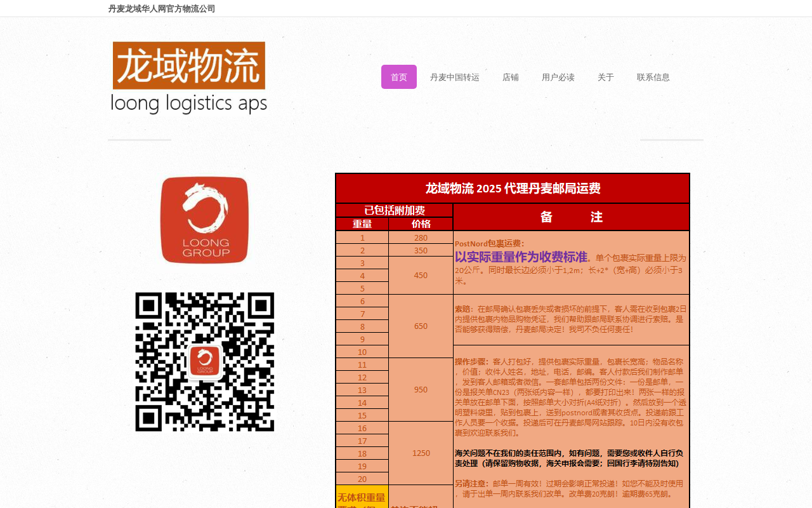Screen dimensions: 812x508
Task: Click weight cell 17 in the table
Action: click(362, 441)
